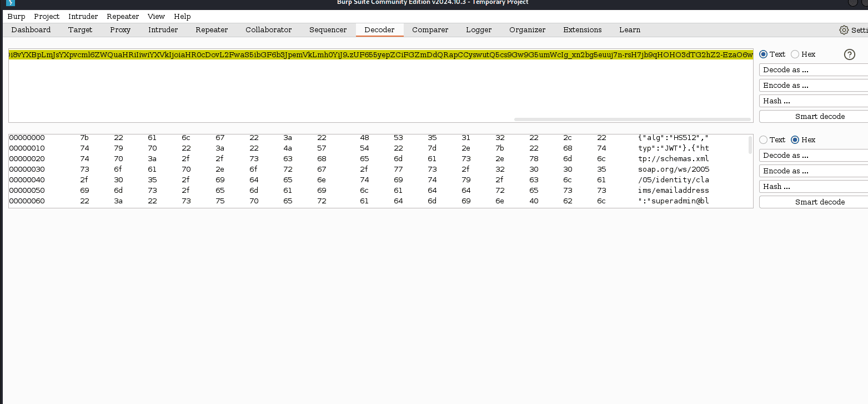Click the Settings gear icon

point(844,30)
